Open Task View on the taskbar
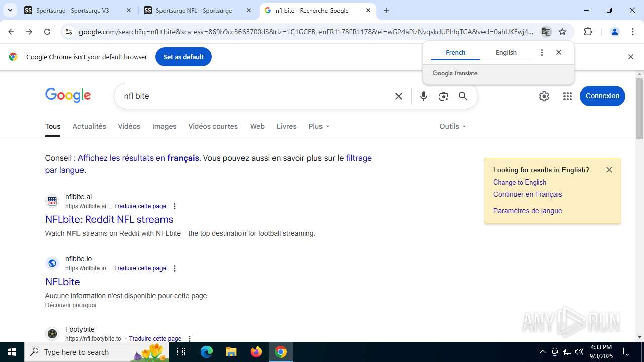The width and height of the screenshot is (644, 362). (x=181, y=352)
